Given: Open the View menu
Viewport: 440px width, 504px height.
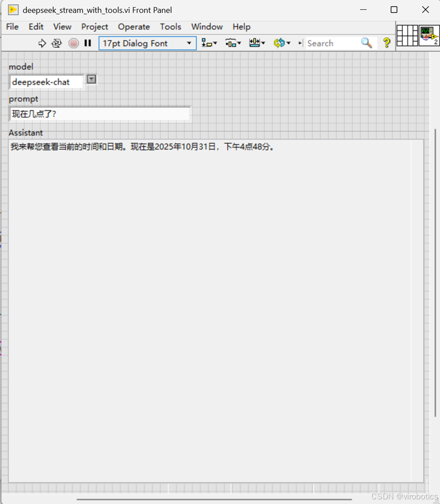Looking at the screenshot, I should pos(63,26).
